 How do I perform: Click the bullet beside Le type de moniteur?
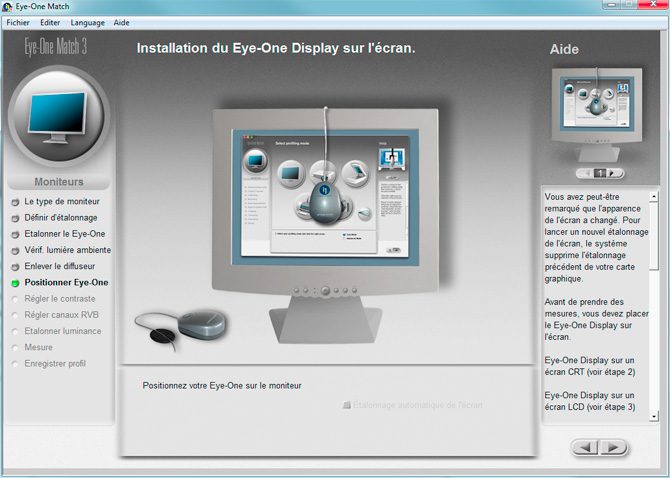(15, 202)
